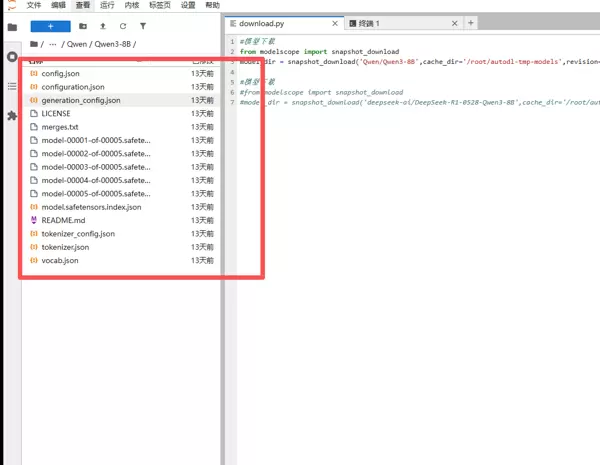The image size is (600, 465).
Task: Open the 查看 menu
Action: [x=84, y=5]
